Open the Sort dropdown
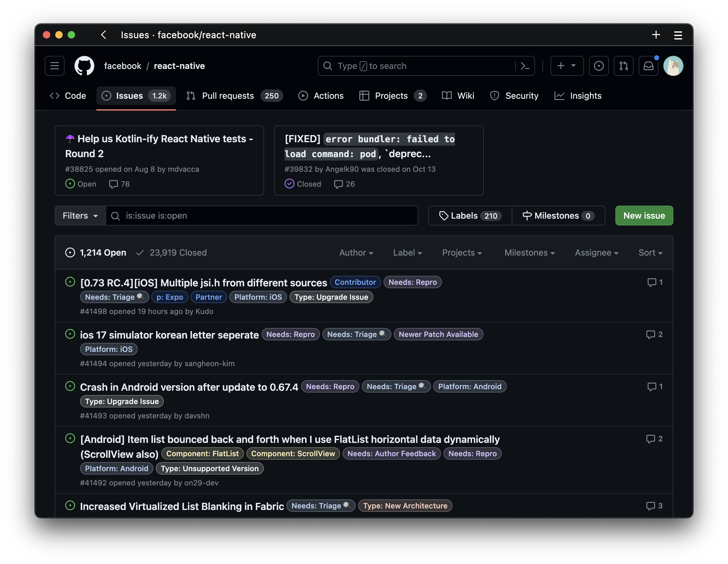This screenshot has height=564, width=728. pyautogui.click(x=650, y=252)
